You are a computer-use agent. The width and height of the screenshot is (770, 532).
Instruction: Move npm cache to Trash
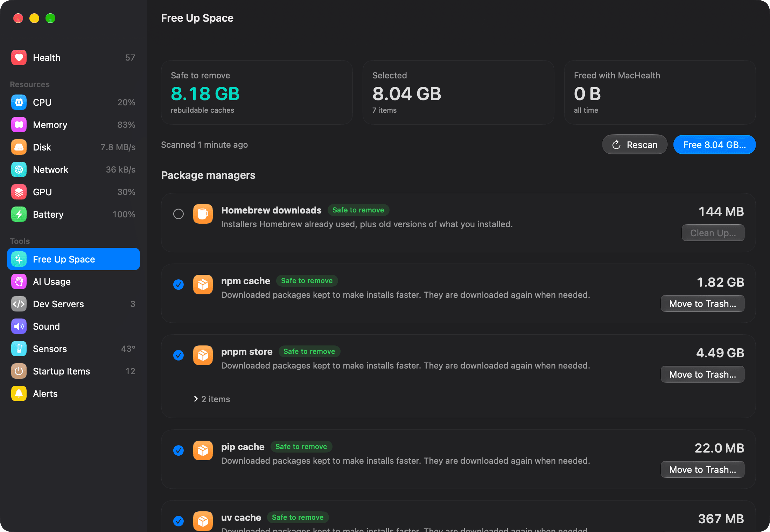[x=702, y=304]
